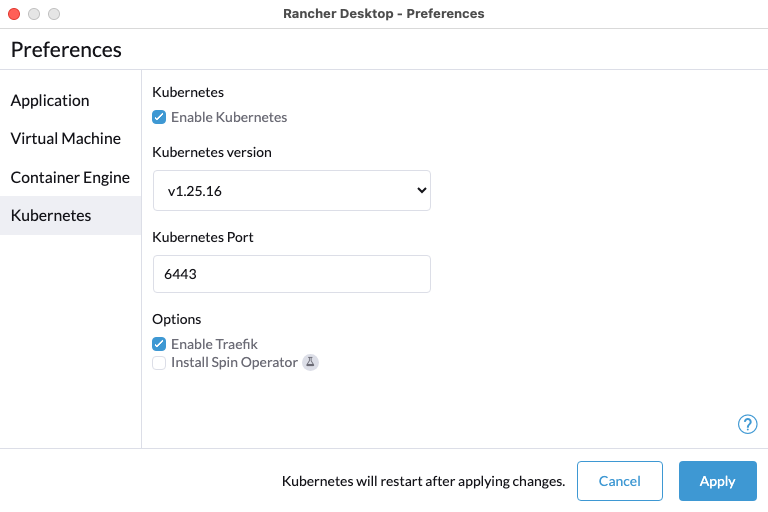This screenshot has height=512, width=768.
Task: Disable the Enable Kubernetes checkbox
Action: click(x=159, y=117)
